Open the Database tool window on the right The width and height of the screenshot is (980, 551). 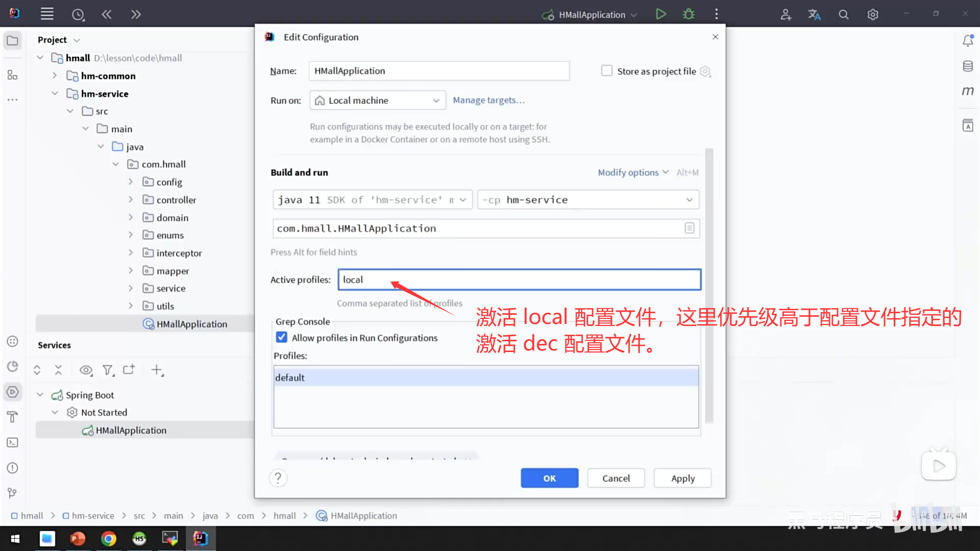pyautogui.click(x=968, y=66)
